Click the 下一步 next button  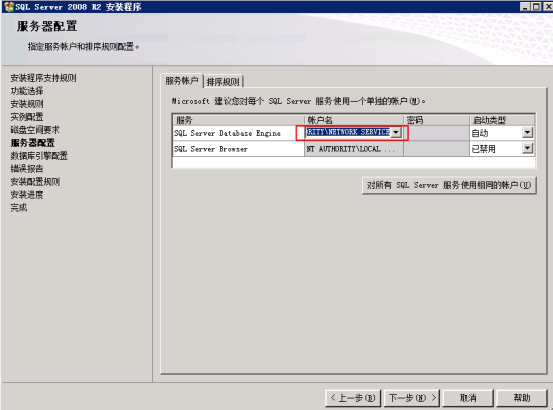click(x=412, y=398)
